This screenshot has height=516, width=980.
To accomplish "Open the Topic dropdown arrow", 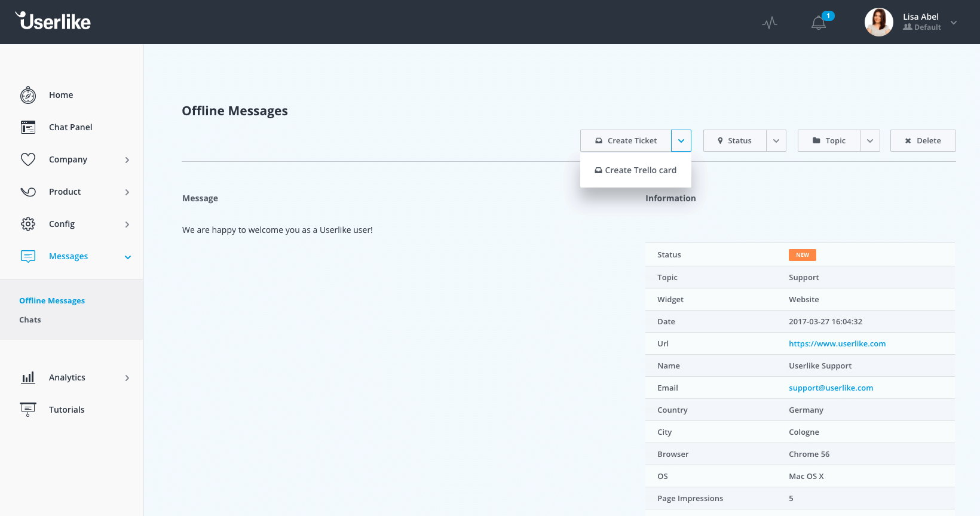I will point(870,140).
